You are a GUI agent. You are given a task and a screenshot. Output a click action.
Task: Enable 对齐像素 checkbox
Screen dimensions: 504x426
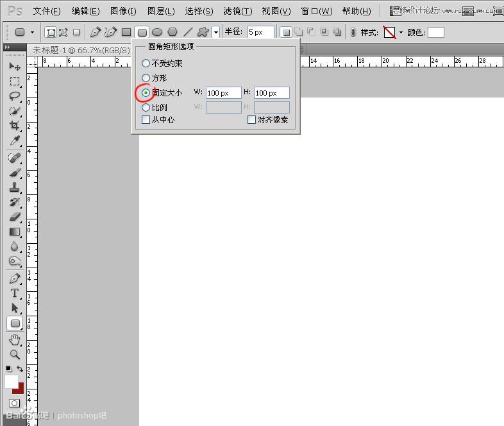(251, 119)
